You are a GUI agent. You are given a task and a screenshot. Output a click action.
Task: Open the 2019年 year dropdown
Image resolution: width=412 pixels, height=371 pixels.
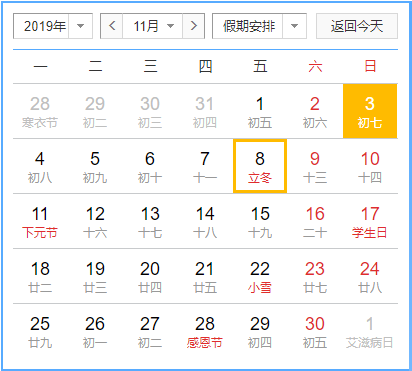pyautogui.click(x=53, y=26)
